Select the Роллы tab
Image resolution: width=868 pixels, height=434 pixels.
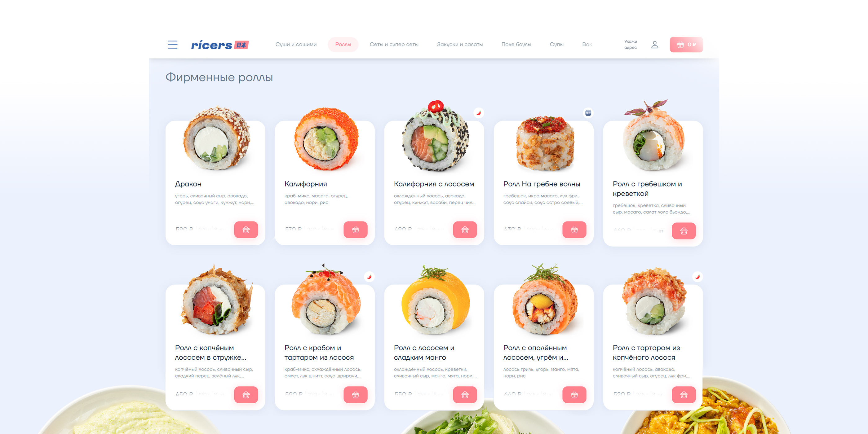[343, 44]
